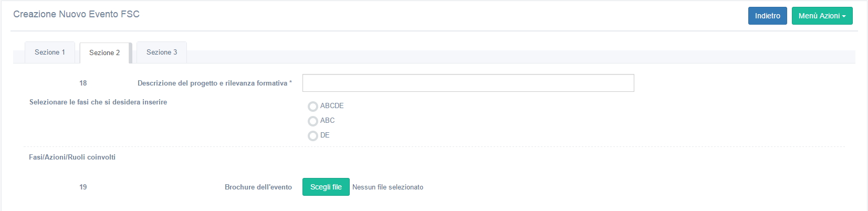Click the 'Brochure dell'evento' label
Viewport: 868px width, 211px height.
(258, 187)
